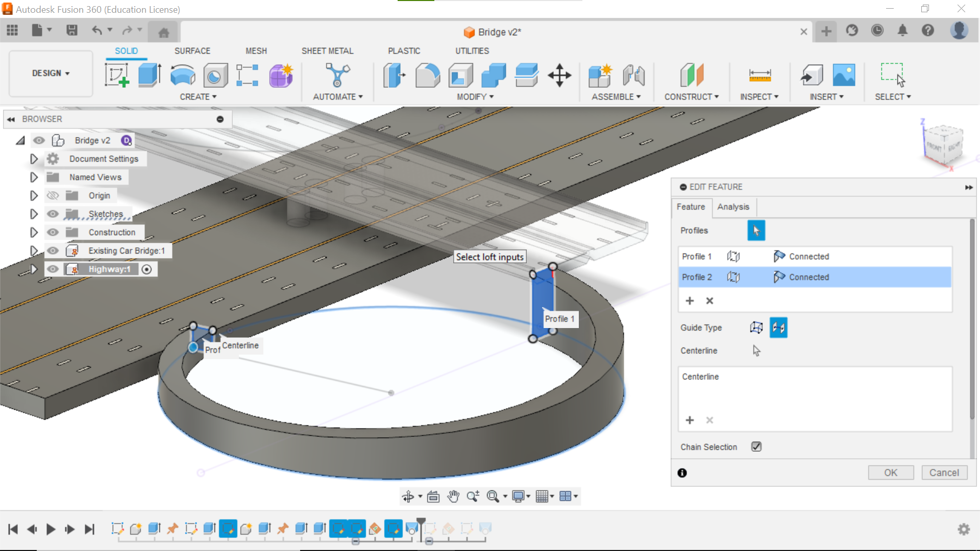Open the DESIGN workspace dropdown
This screenshot has width=980, height=551.
pos(51,73)
